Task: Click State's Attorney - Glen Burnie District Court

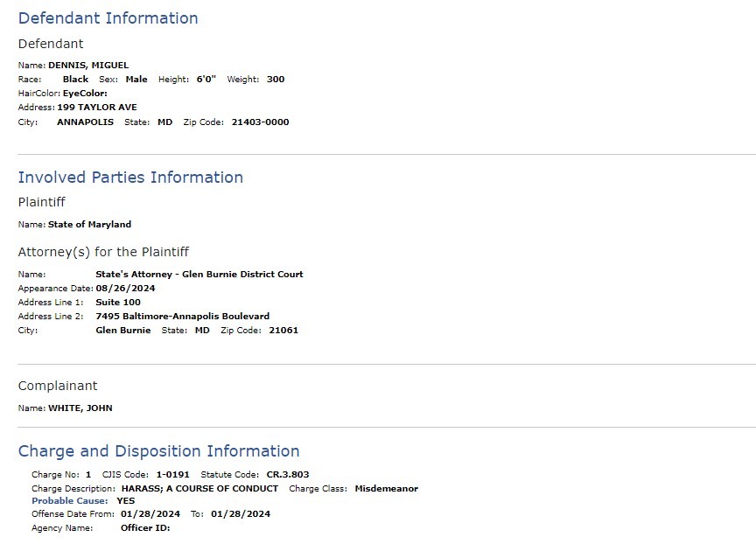Action: coord(199,274)
